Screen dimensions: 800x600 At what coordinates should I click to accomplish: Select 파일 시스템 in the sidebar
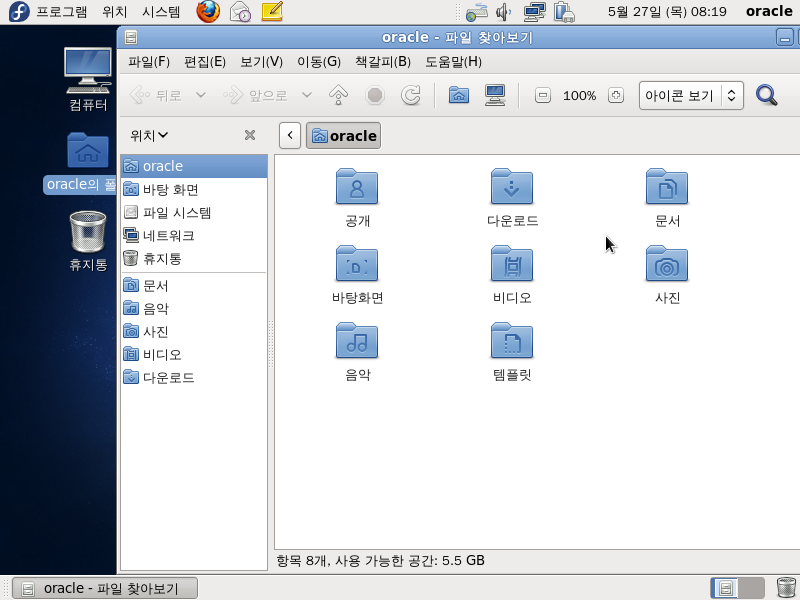(194, 212)
